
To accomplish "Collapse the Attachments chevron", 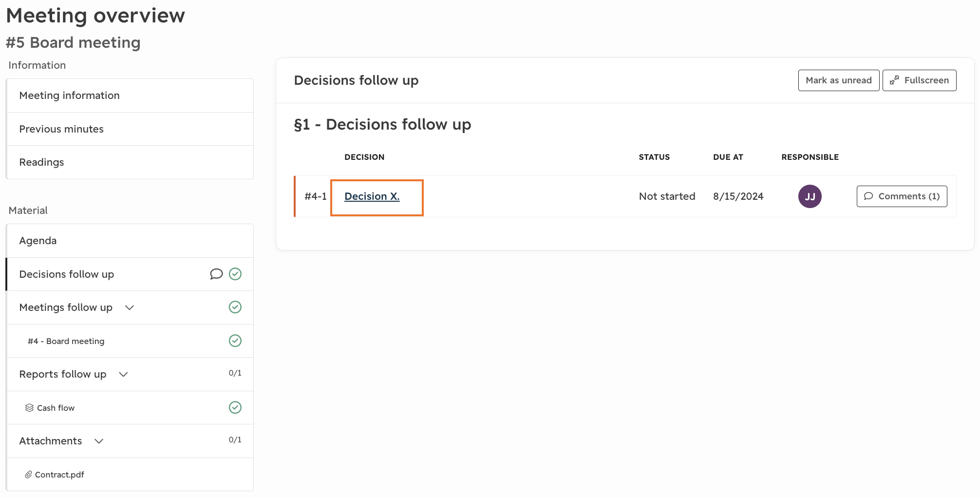I will [x=99, y=441].
